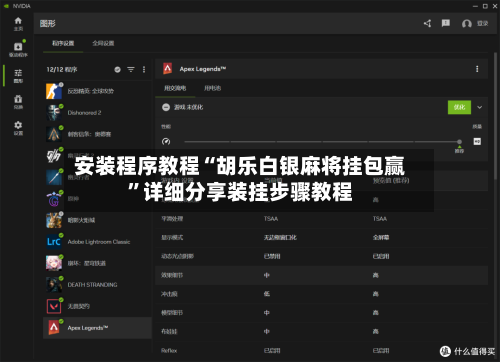This screenshot has height=362, width=500.
Task: Select the Apex Legends icon in program list
Action: pyautogui.click(x=54, y=328)
